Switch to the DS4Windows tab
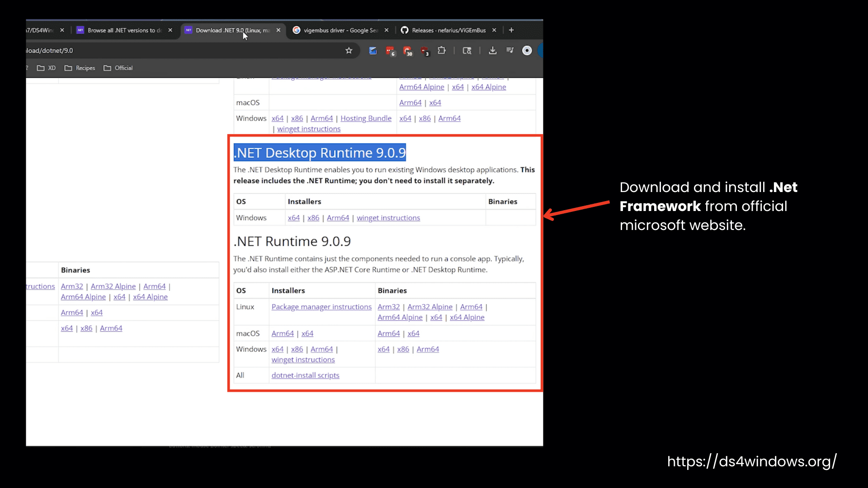The height and width of the screenshot is (488, 868). [40, 30]
